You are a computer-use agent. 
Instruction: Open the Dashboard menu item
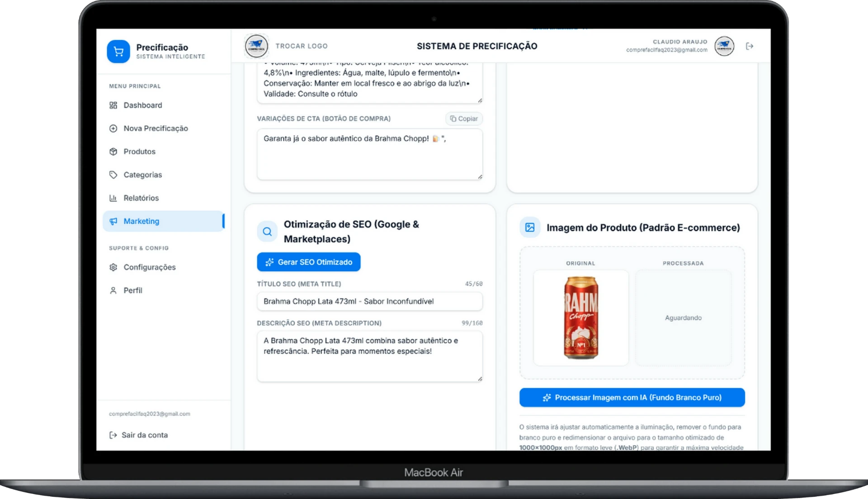[x=164, y=105]
